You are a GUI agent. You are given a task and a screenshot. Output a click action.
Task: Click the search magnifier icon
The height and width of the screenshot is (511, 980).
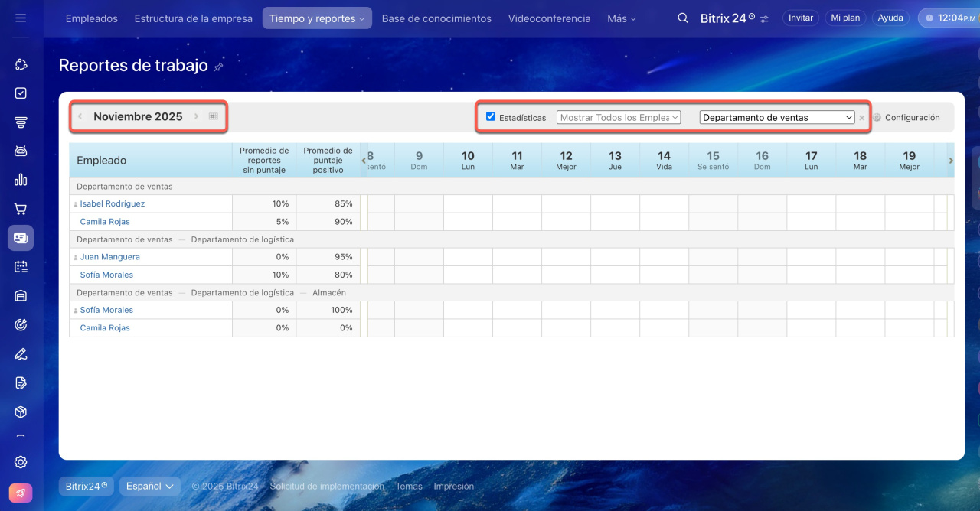(x=683, y=18)
